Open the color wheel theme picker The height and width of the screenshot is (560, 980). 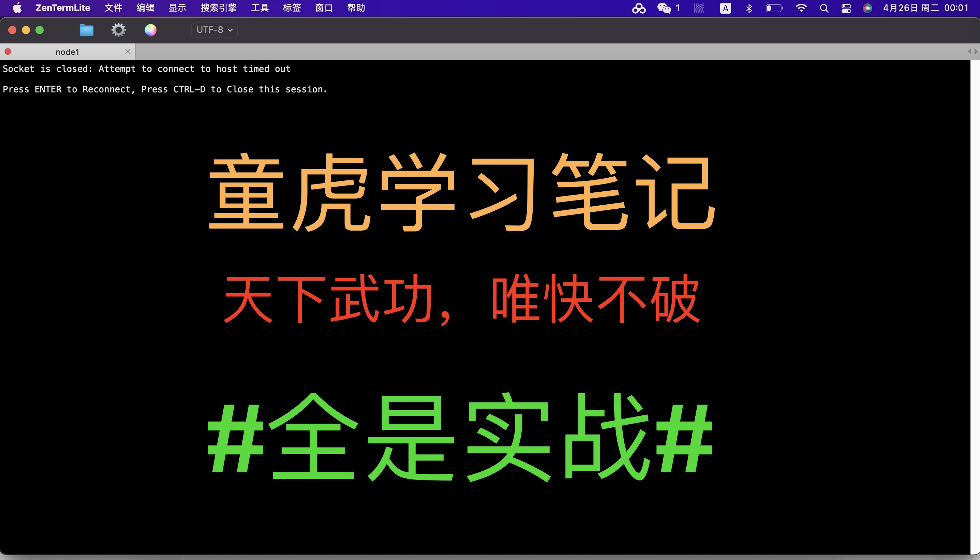pyautogui.click(x=150, y=30)
